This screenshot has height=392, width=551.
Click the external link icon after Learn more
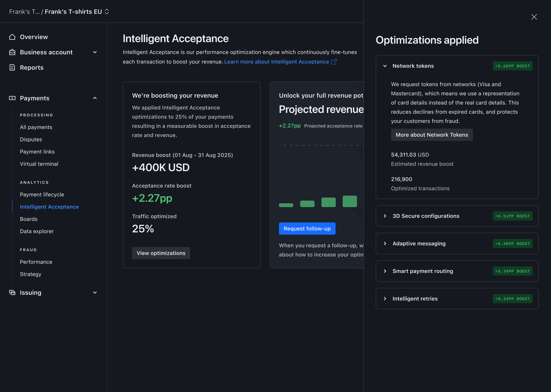[x=334, y=62]
